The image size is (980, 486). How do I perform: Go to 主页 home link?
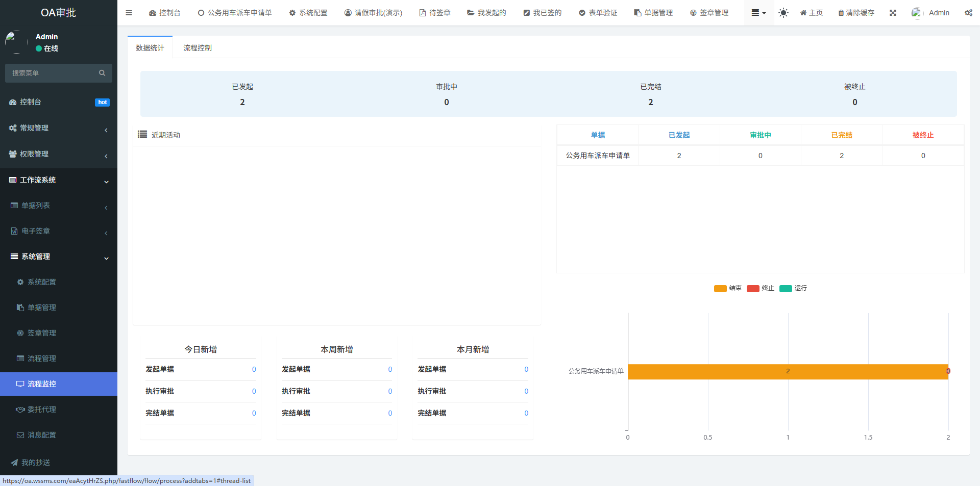(x=811, y=13)
